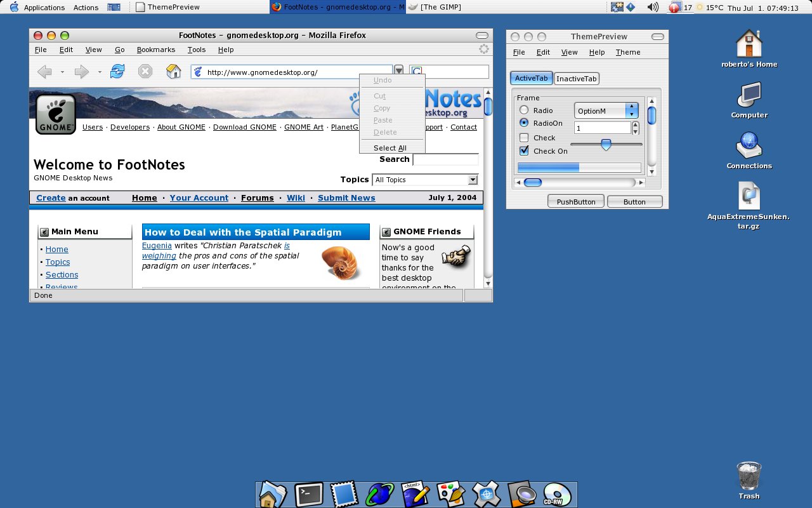Click the PushButton button

pos(576,202)
